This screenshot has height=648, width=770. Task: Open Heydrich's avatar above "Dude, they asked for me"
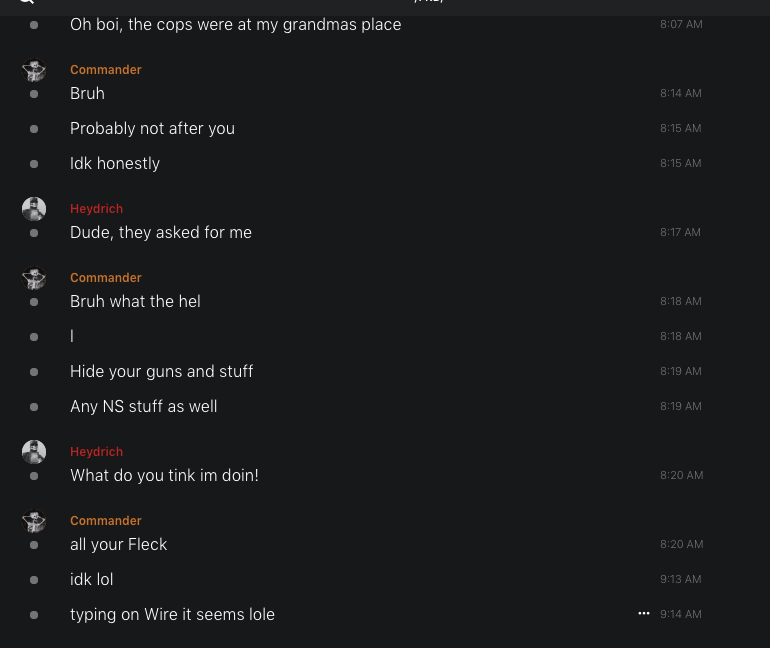click(x=34, y=209)
